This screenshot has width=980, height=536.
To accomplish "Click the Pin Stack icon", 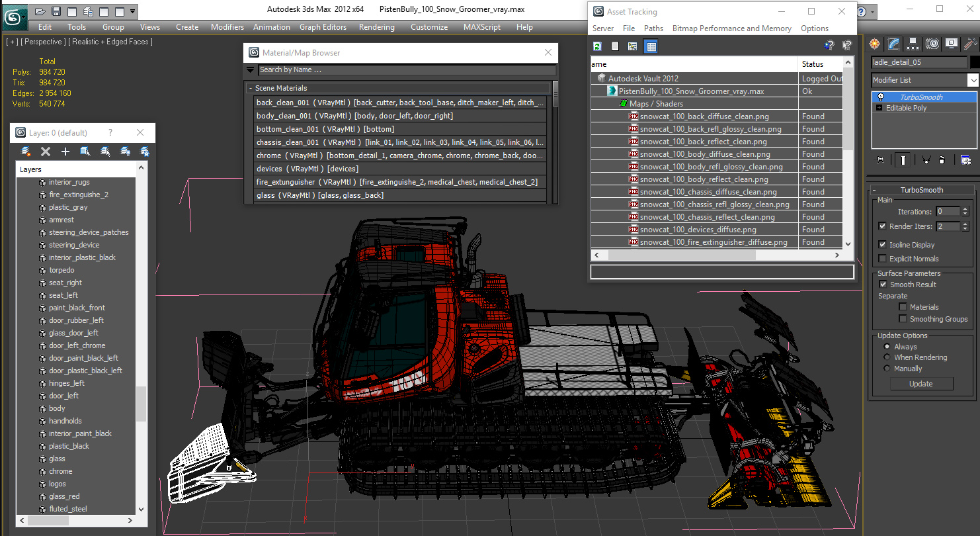I will point(879,159).
